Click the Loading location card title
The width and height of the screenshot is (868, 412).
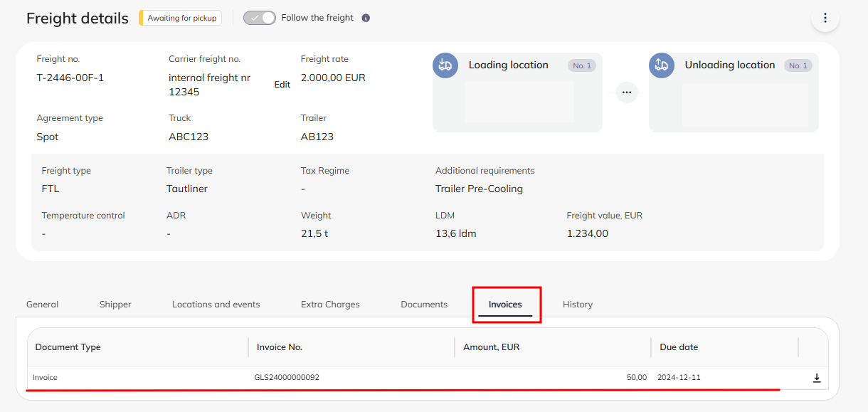coord(508,65)
